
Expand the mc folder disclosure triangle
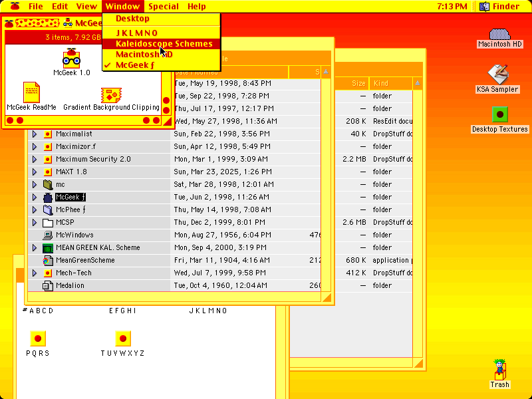(x=35, y=185)
